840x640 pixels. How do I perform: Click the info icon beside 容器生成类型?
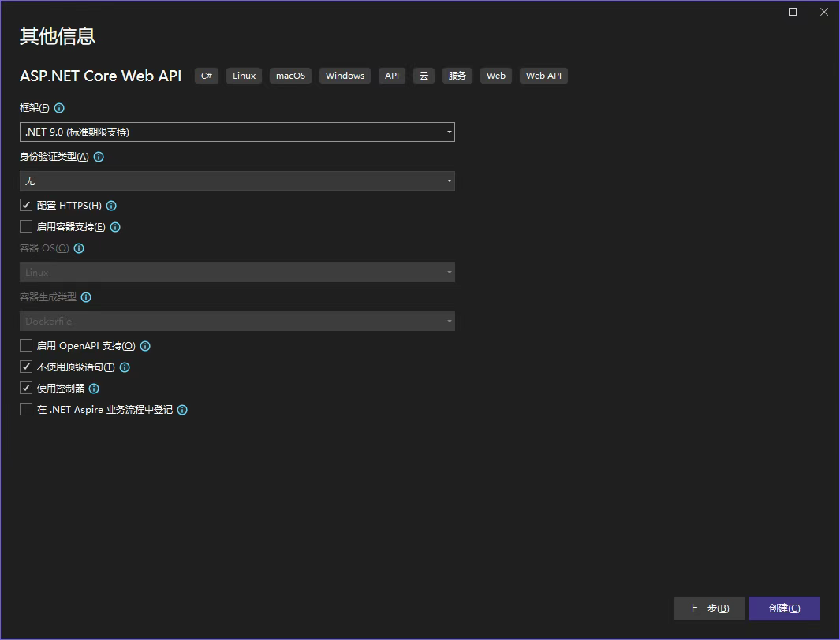pos(86,297)
